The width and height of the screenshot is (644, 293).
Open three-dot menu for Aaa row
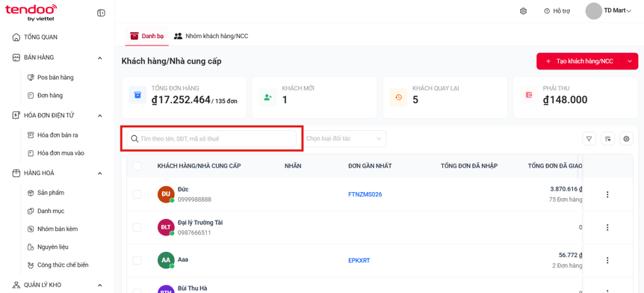pos(607,260)
